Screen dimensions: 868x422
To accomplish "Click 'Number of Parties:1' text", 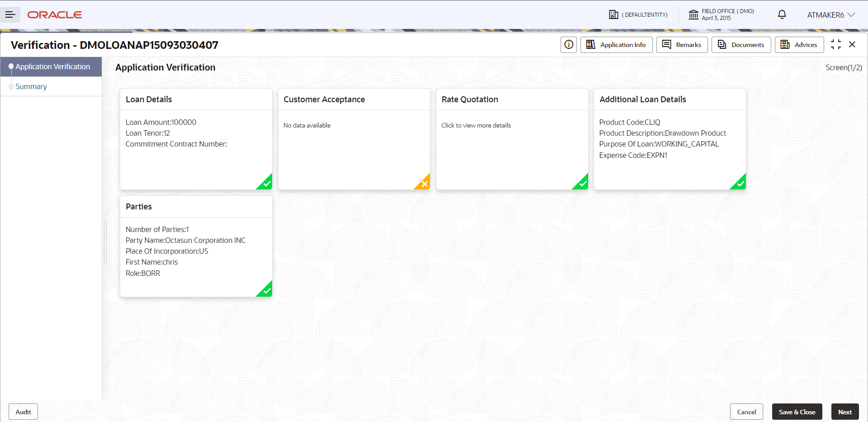I will pos(157,229).
